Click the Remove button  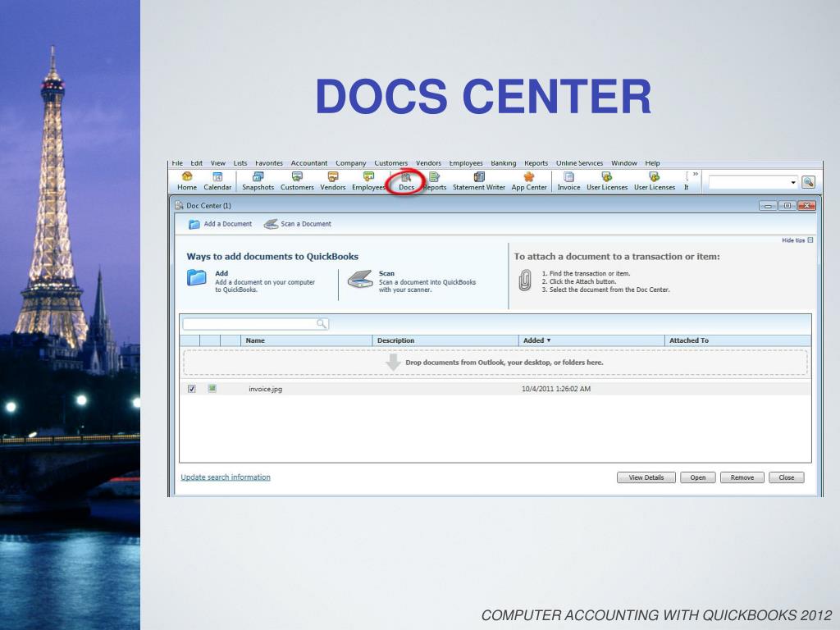point(742,477)
